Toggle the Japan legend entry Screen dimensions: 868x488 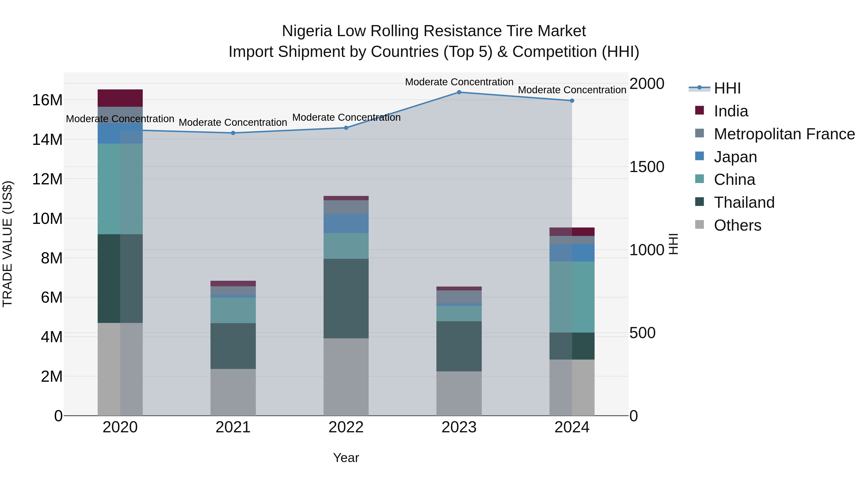point(726,157)
